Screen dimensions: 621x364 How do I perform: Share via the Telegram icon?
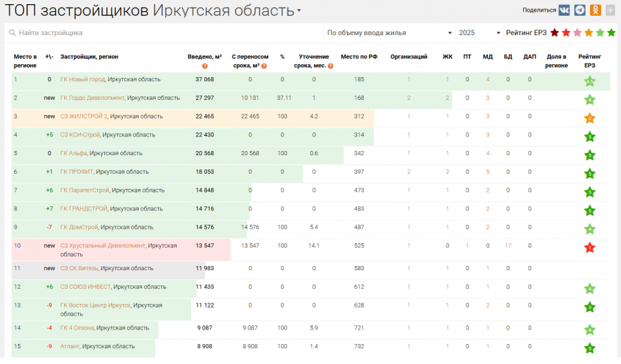[x=580, y=10]
